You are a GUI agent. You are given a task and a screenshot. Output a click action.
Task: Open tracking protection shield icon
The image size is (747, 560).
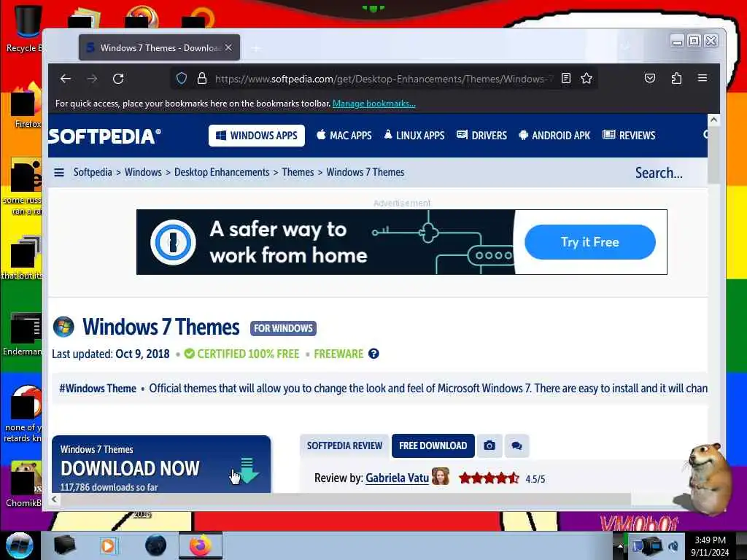[182, 79]
